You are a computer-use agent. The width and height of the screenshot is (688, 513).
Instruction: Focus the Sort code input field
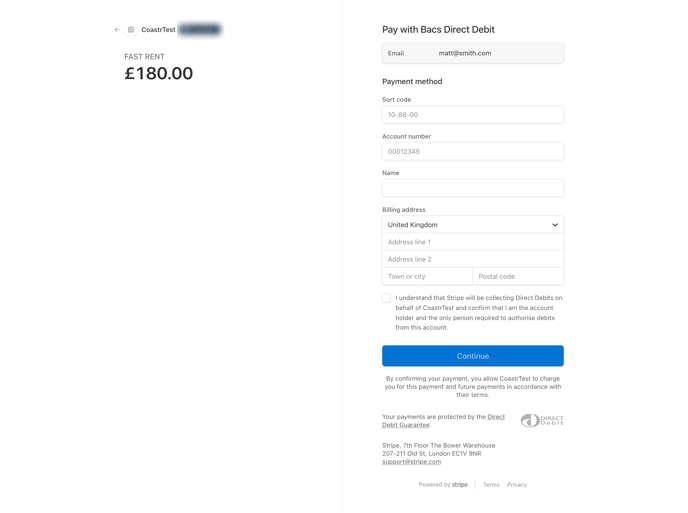tap(472, 115)
